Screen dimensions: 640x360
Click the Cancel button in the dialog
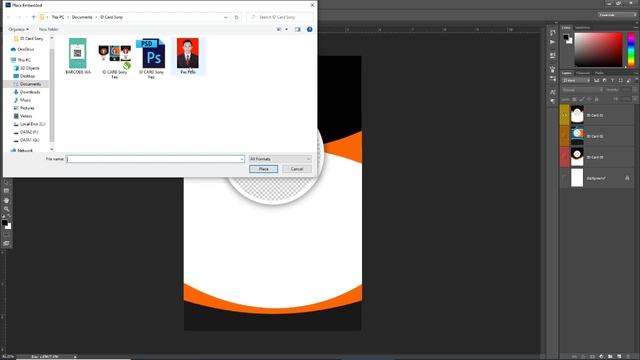pos(297,169)
